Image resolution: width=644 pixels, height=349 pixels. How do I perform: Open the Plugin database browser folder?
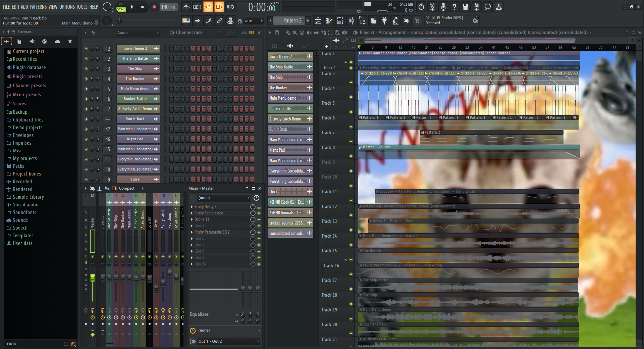coord(29,67)
